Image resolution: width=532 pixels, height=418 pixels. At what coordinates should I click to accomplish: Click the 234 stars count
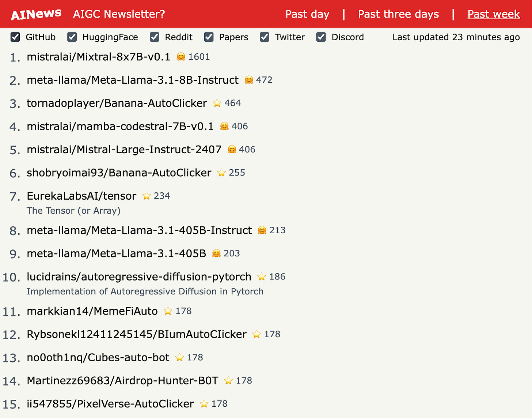click(162, 196)
